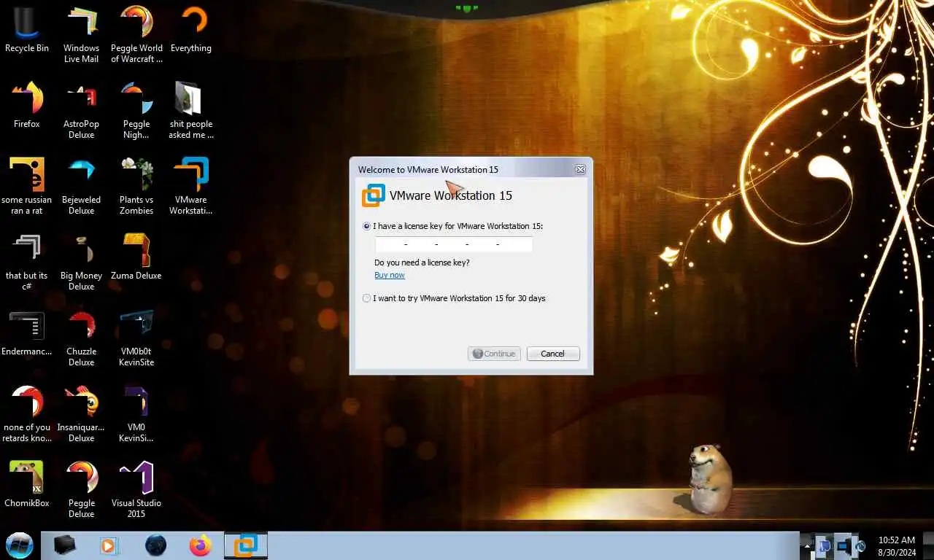Open the media player taskbar icon

pos(109,545)
